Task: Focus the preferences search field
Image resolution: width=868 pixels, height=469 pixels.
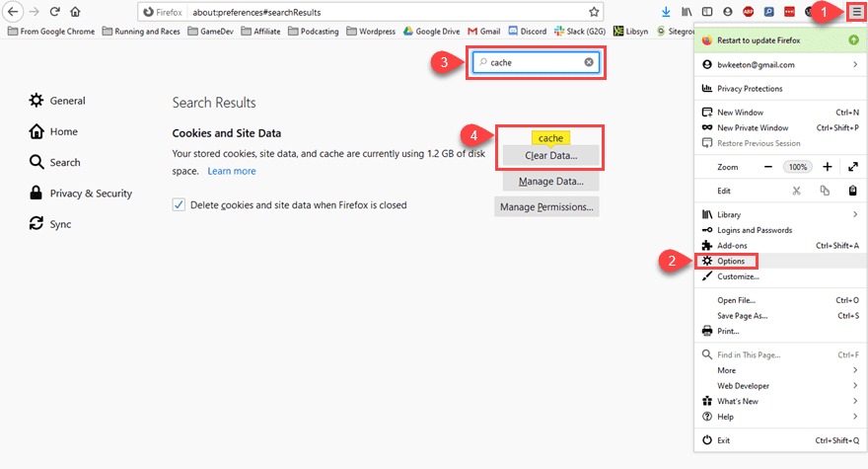Action: coord(536,62)
